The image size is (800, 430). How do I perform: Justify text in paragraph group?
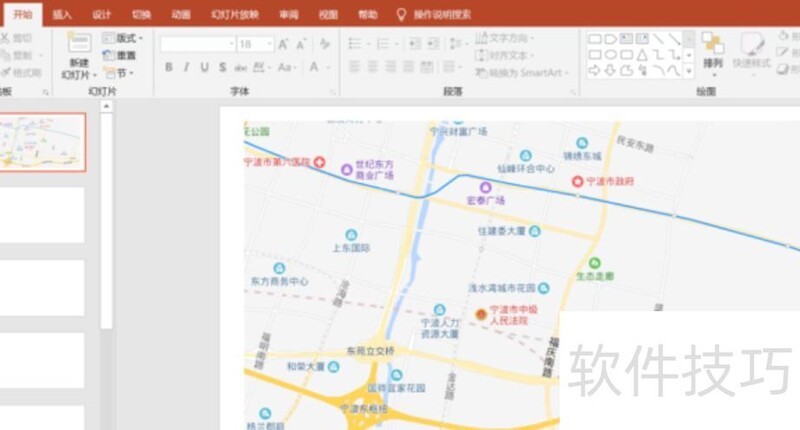point(409,67)
